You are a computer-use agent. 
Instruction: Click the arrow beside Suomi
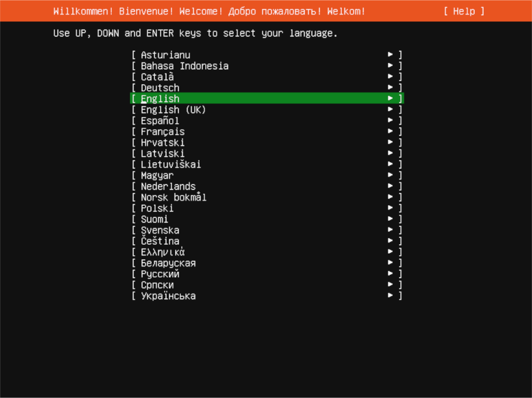point(390,219)
